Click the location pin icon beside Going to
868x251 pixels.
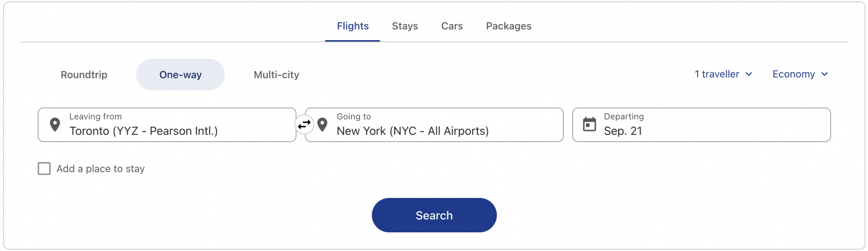point(323,124)
